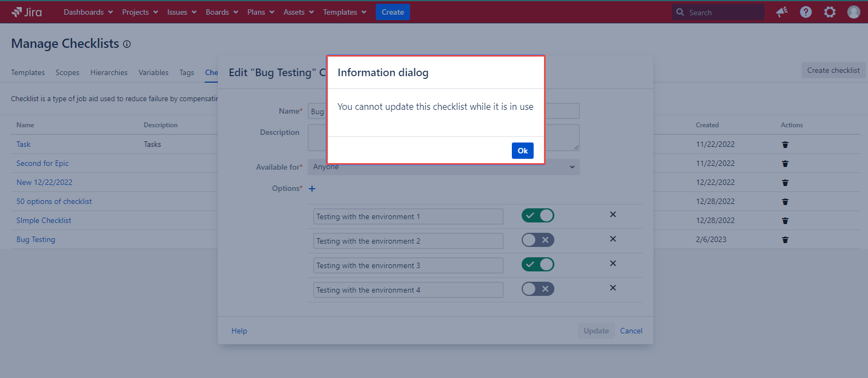Switch to the Variables tab
The height and width of the screenshot is (378, 868).
153,72
